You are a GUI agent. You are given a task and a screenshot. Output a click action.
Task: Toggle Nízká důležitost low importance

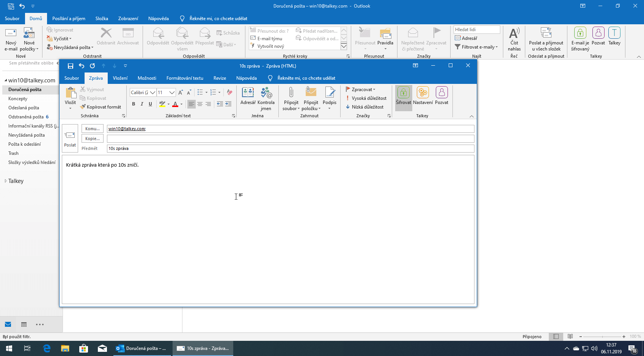coord(364,107)
